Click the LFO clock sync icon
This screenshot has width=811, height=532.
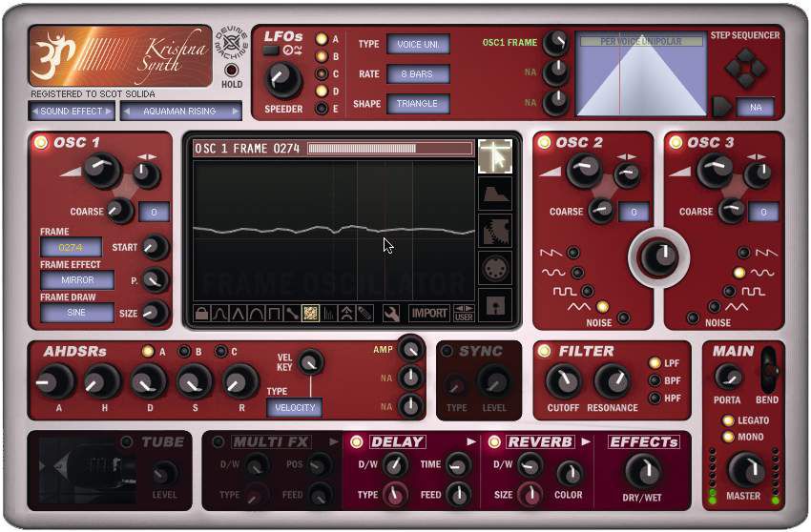(292, 51)
